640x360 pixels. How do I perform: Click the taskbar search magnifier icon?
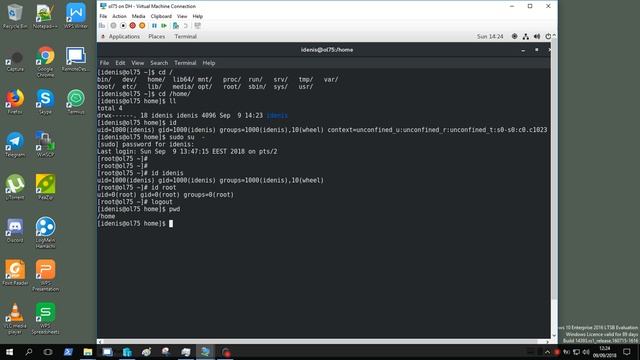point(29,352)
